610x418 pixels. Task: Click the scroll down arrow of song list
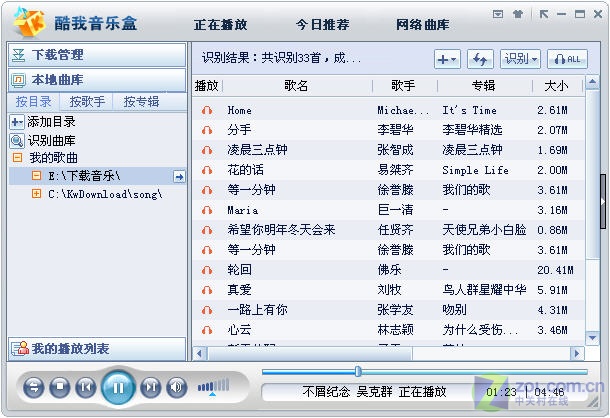(x=592, y=338)
